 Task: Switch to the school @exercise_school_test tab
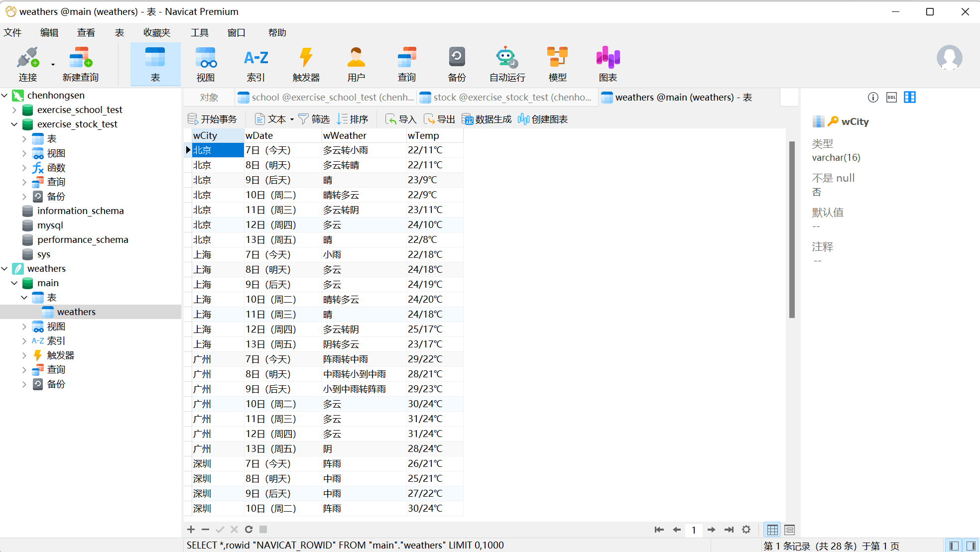(x=326, y=98)
